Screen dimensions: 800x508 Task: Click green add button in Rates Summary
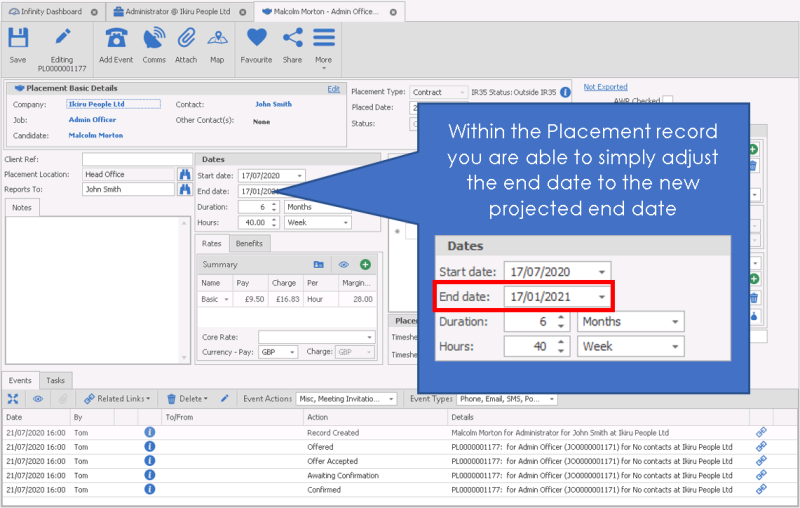click(365, 264)
